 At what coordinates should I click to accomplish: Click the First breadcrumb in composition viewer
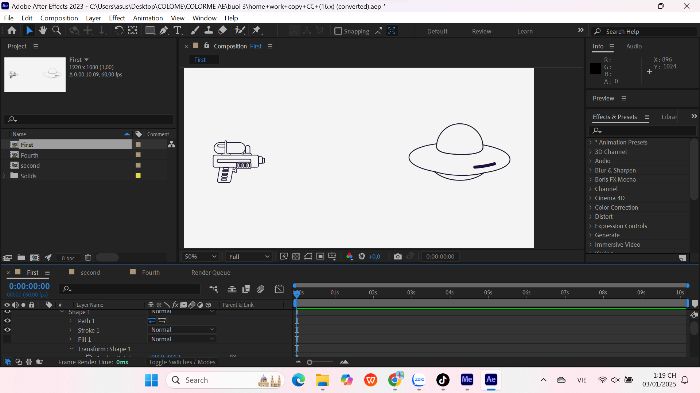(x=200, y=59)
